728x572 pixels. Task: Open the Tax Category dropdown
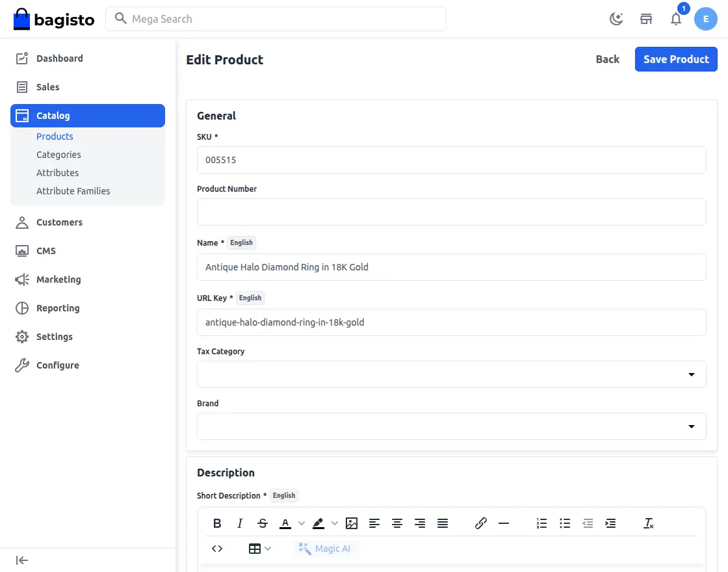[x=451, y=374]
